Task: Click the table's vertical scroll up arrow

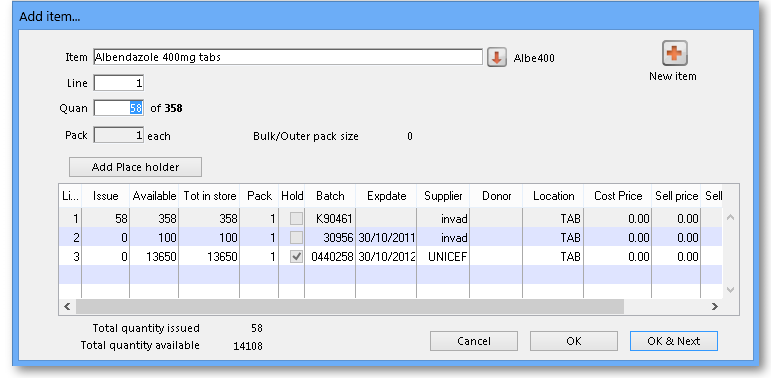Action: [730, 217]
